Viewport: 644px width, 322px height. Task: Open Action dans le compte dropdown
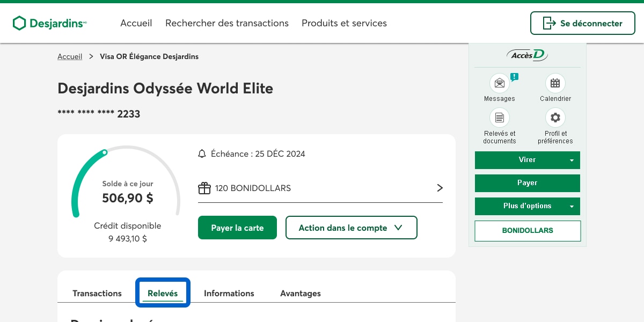point(351,228)
